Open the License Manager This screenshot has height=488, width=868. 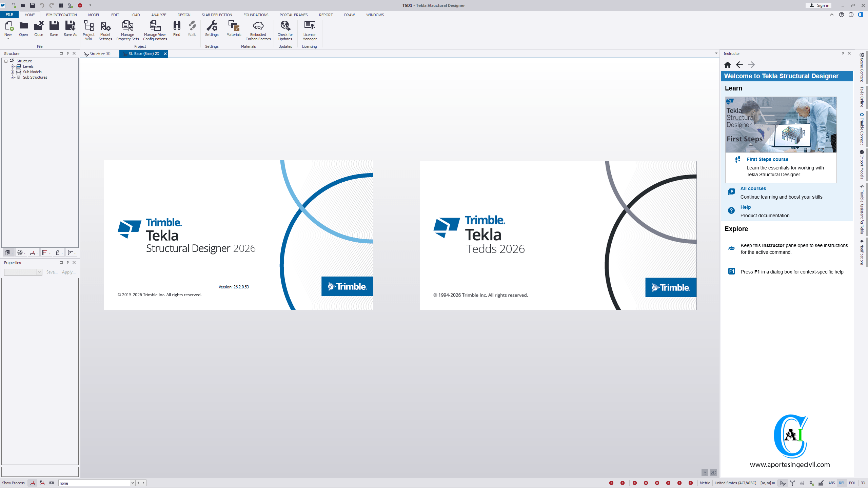point(310,30)
